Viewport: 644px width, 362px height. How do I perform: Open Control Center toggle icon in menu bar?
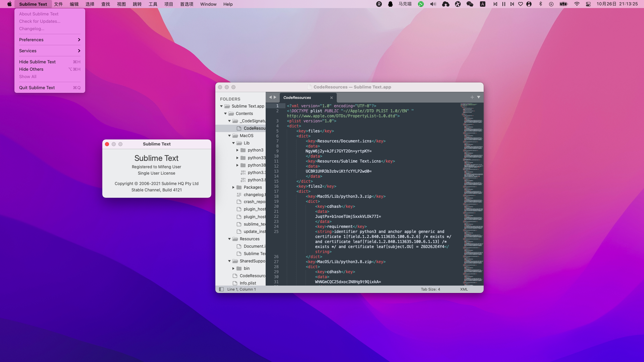pos(588,4)
